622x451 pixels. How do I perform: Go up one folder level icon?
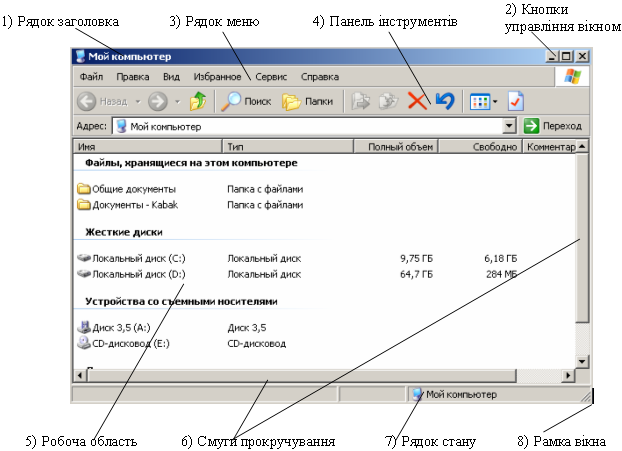198,101
